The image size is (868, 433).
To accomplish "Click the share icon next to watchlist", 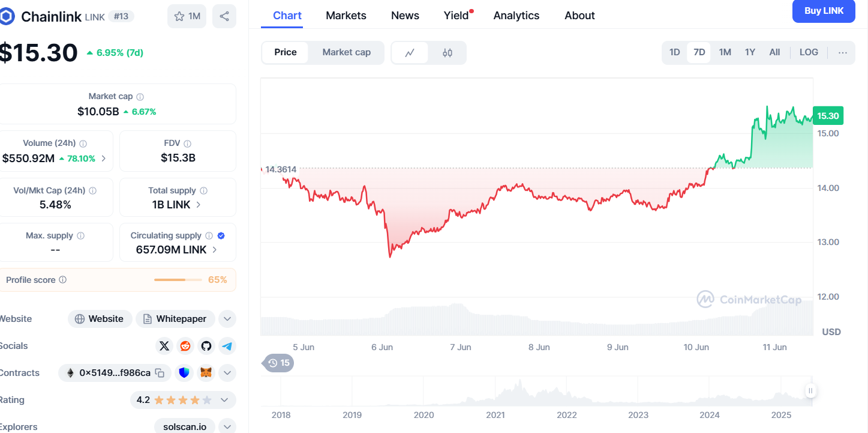I will (x=224, y=16).
